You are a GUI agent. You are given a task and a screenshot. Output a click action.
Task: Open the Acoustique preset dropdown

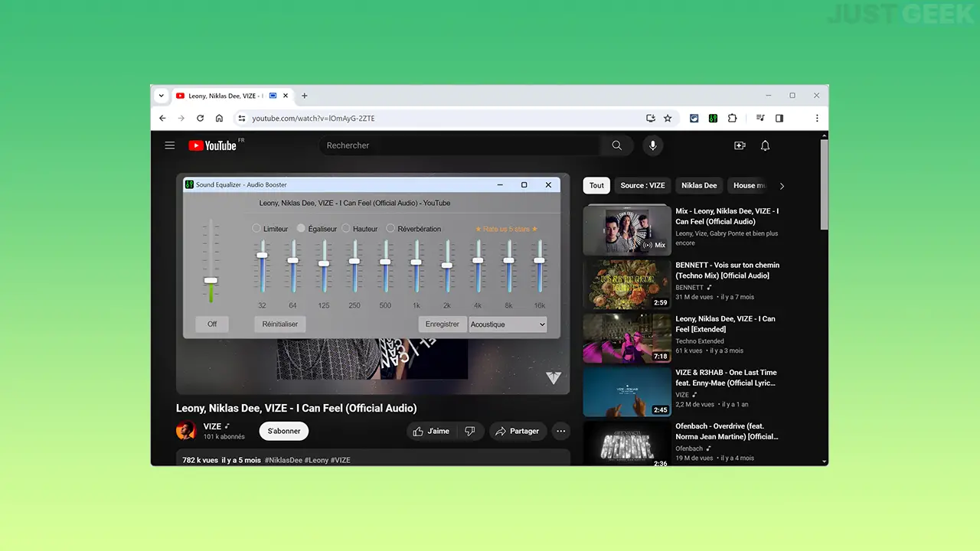coord(508,324)
